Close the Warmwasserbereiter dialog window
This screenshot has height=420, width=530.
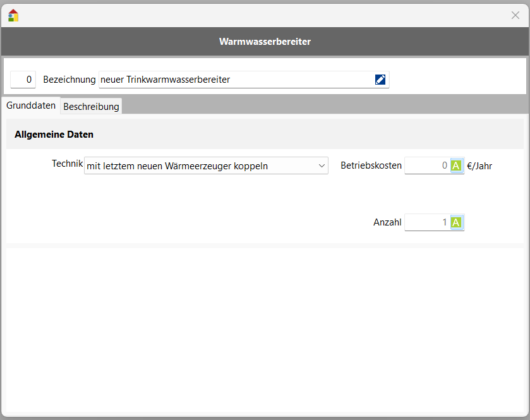pyautogui.click(x=515, y=15)
